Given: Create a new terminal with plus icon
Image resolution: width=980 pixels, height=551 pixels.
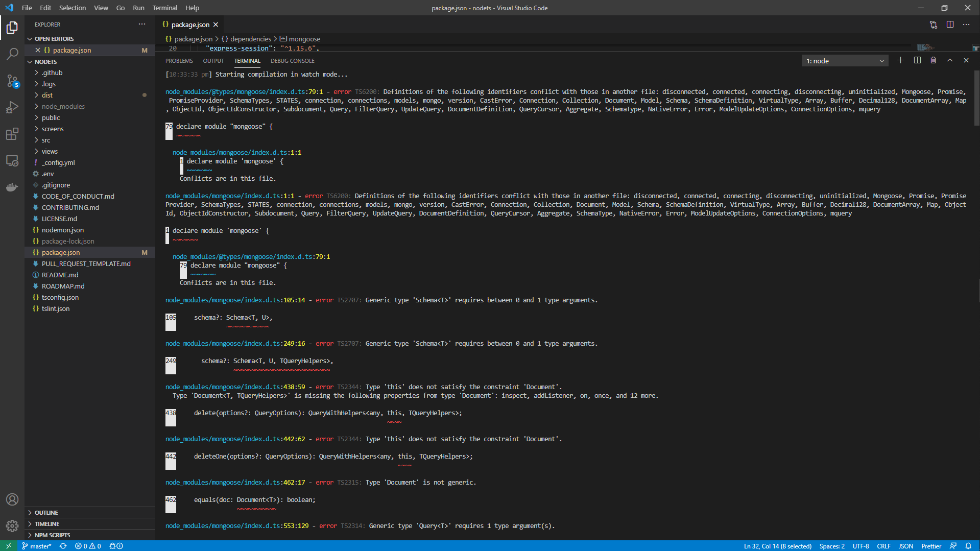Looking at the screenshot, I should (x=900, y=60).
